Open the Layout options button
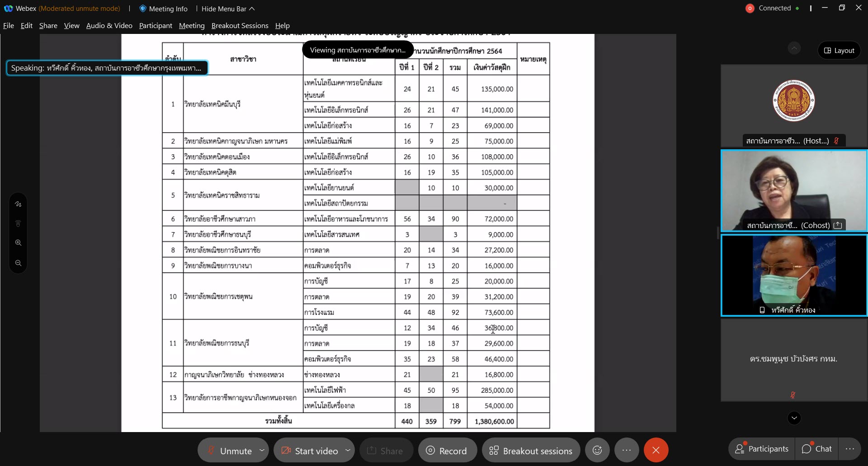This screenshot has height=466, width=868. click(839, 50)
